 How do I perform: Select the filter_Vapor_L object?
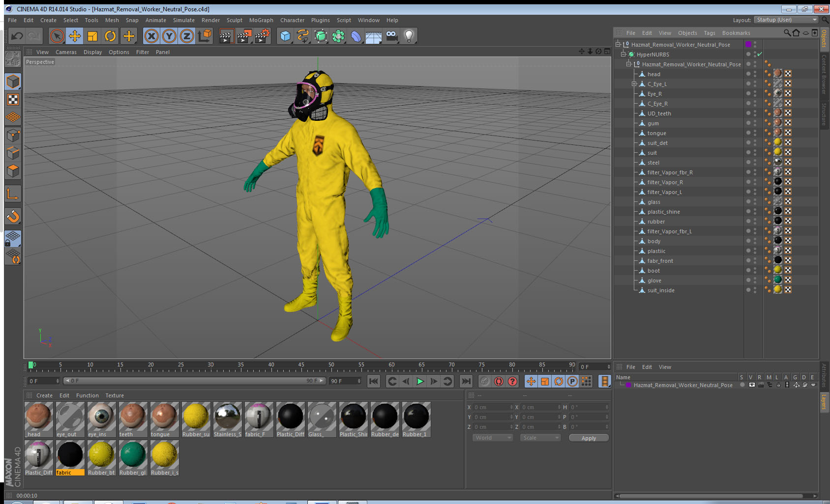point(664,192)
